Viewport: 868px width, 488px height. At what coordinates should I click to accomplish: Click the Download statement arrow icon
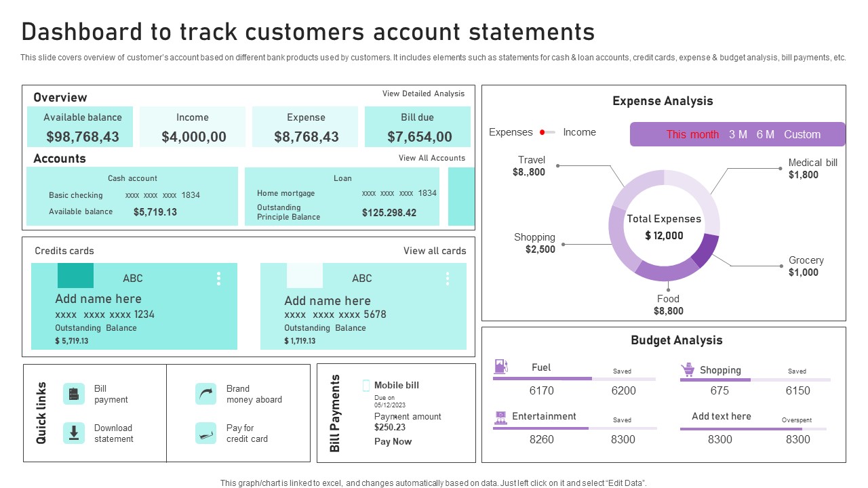[74, 433]
